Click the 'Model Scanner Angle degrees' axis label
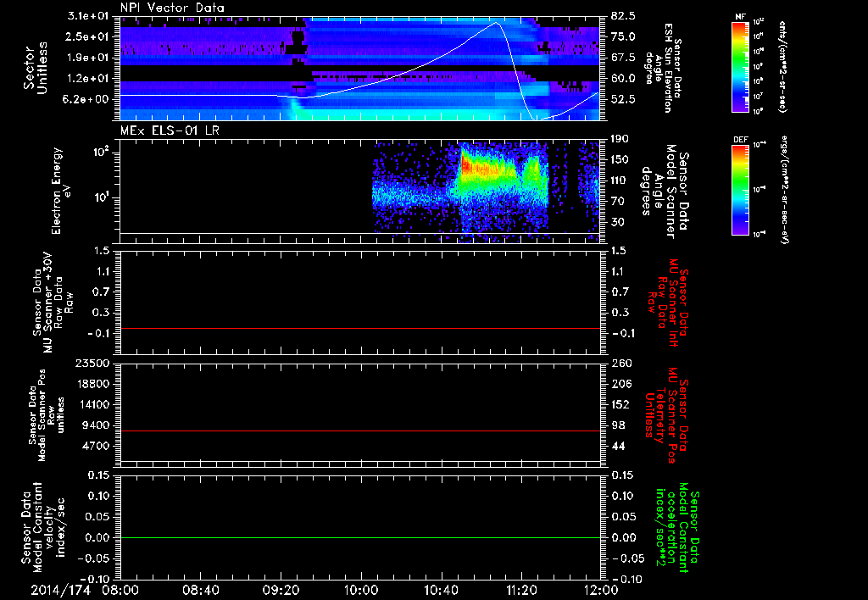The image size is (868, 600). tap(665, 192)
